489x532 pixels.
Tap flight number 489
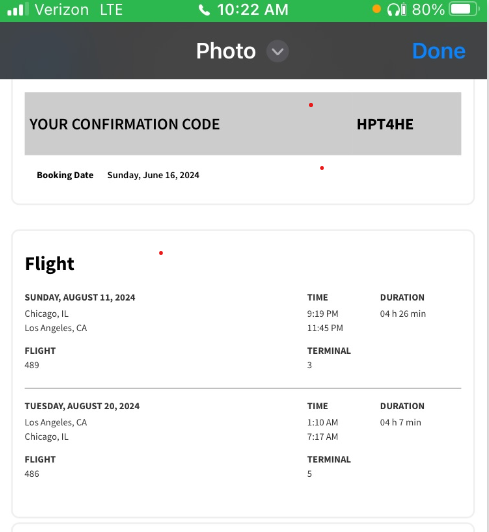[x=32, y=365]
